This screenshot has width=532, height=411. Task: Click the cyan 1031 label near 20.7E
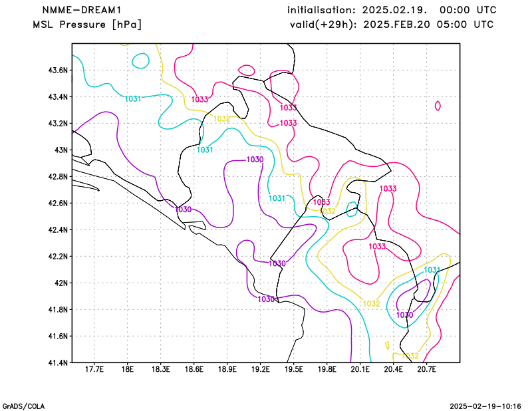pyautogui.click(x=432, y=270)
